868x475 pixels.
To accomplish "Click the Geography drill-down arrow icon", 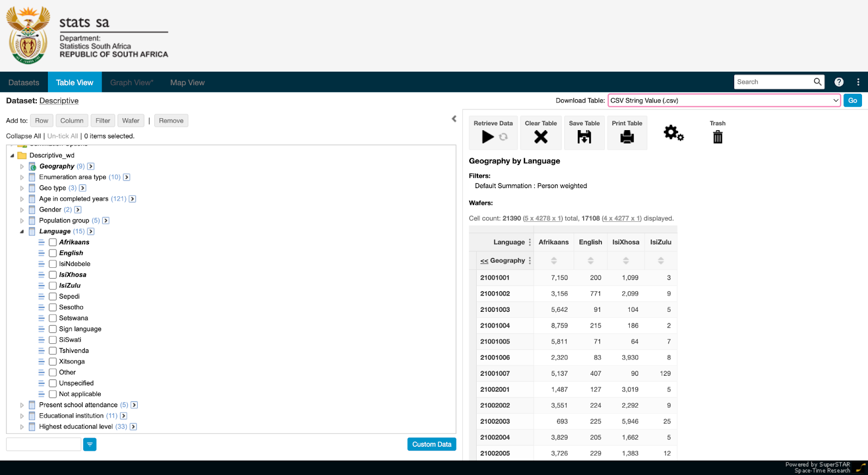I will [x=91, y=166].
